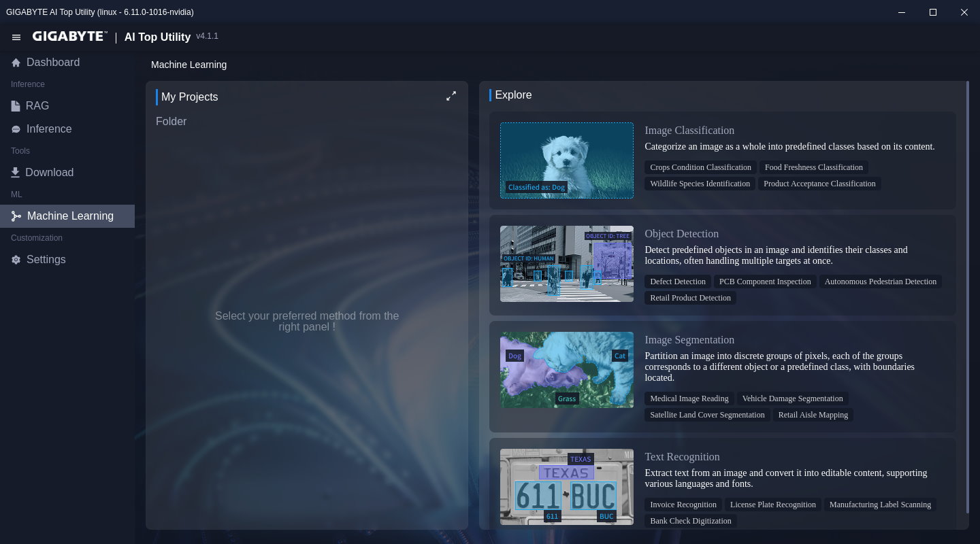This screenshot has width=980, height=544.
Task: Click the License Plate Recognition tag
Action: 772,505
